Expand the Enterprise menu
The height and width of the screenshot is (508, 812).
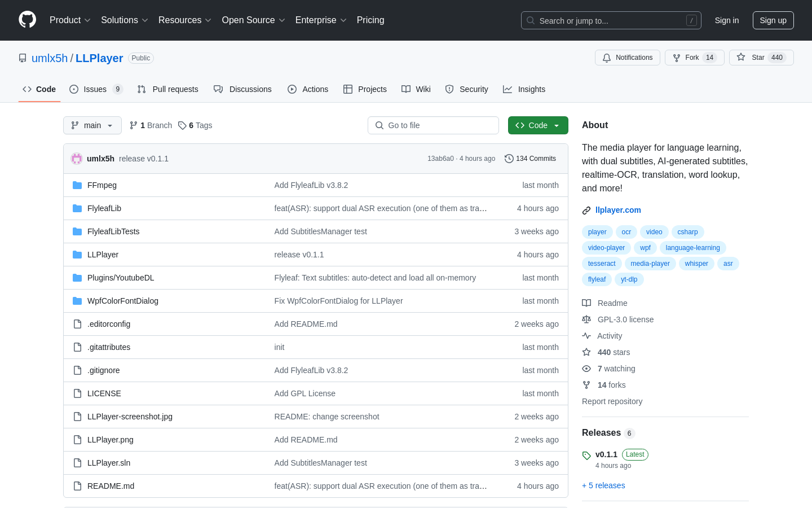(321, 20)
